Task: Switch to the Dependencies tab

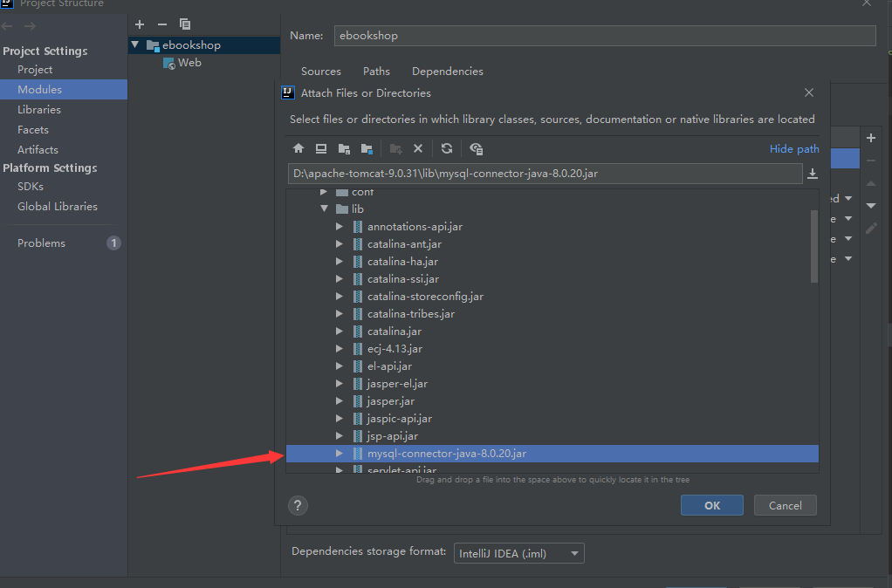Action: click(x=447, y=71)
